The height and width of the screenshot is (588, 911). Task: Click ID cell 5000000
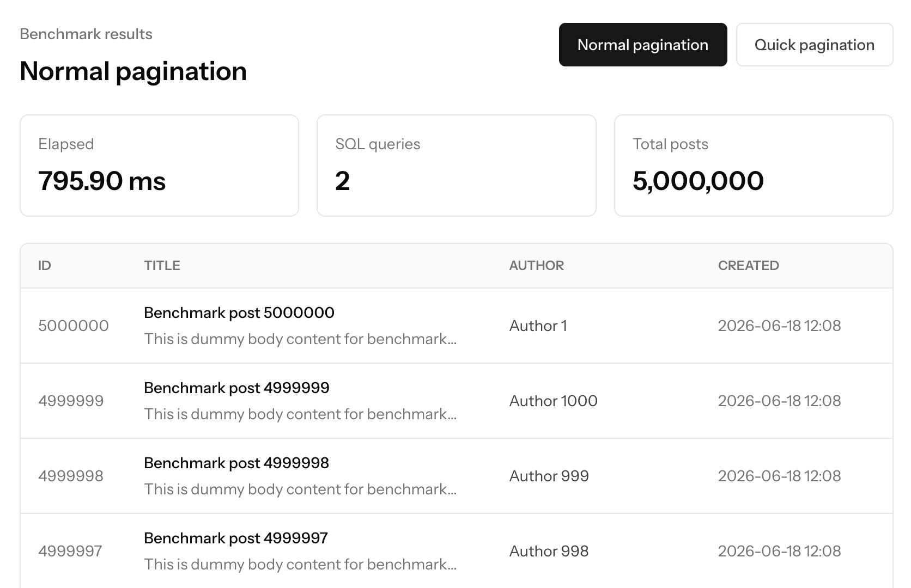74,326
